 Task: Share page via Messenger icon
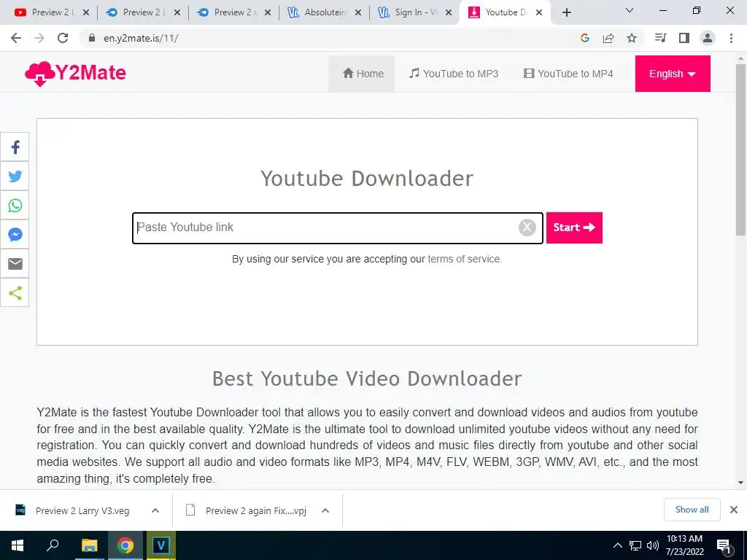point(15,234)
